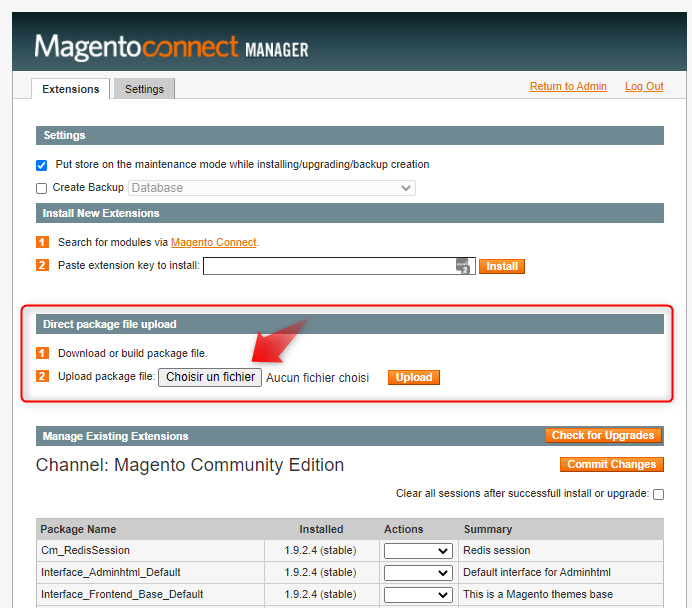
Task: Click This is a Magento themes base summary
Action: pos(538,594)
